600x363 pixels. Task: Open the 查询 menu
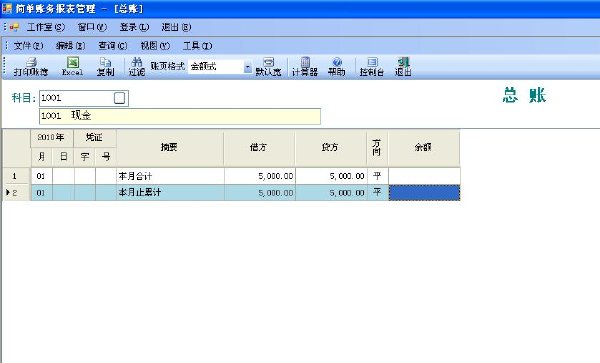(x=112, y=46)
